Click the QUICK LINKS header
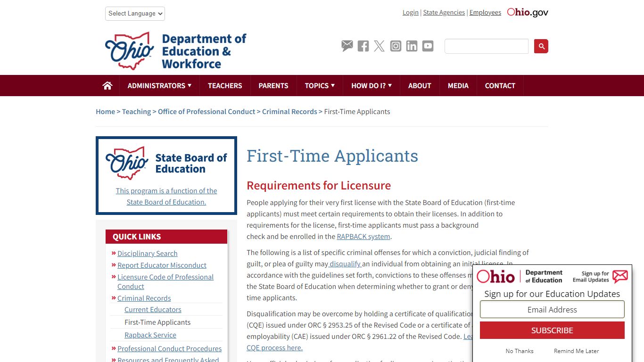This screenshot has width=644, height=362. (166, 237)
